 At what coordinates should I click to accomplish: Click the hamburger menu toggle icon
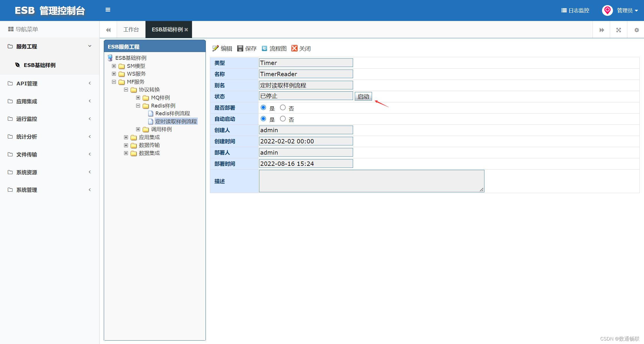point(108,10)
